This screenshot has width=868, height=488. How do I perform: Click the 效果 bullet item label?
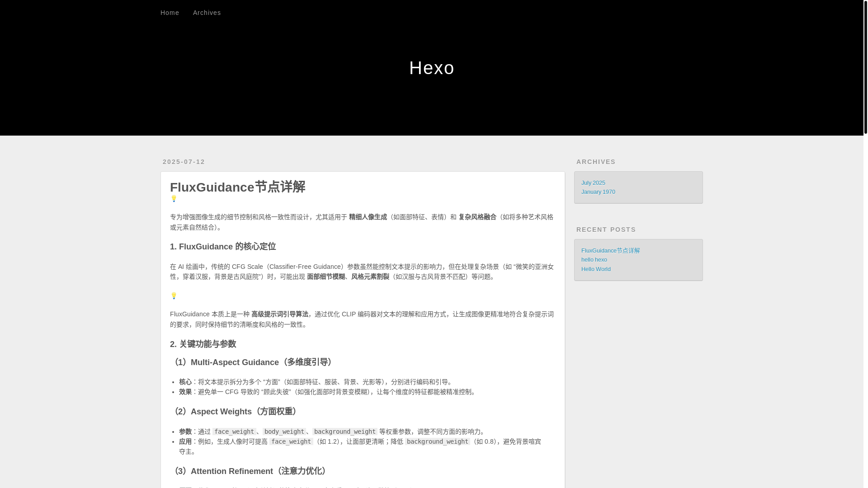(185, 392)
